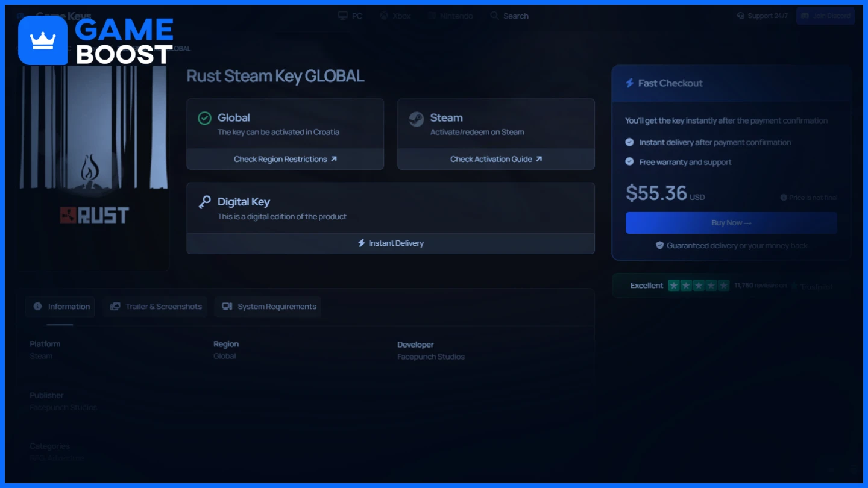Click the Search magnifier icon
The width and height of the screenshot is (868, 488).
(x=494, y=16)
